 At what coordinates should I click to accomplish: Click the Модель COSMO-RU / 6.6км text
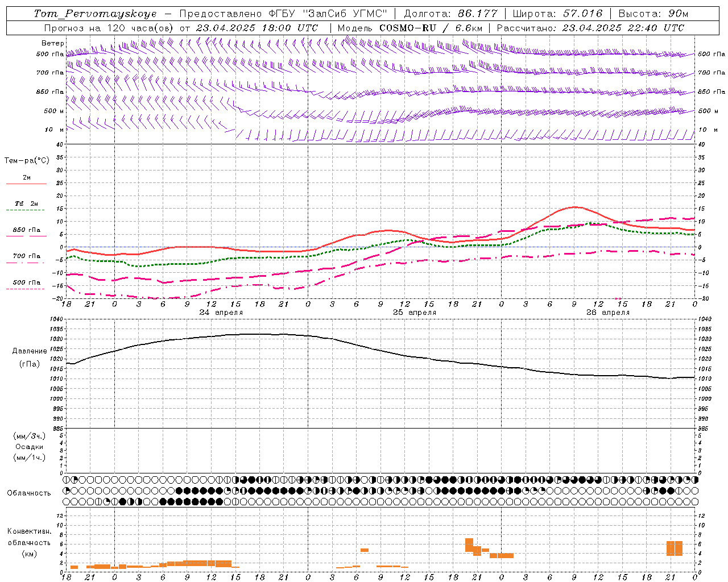pyautogui.click(x=410, y=28)
